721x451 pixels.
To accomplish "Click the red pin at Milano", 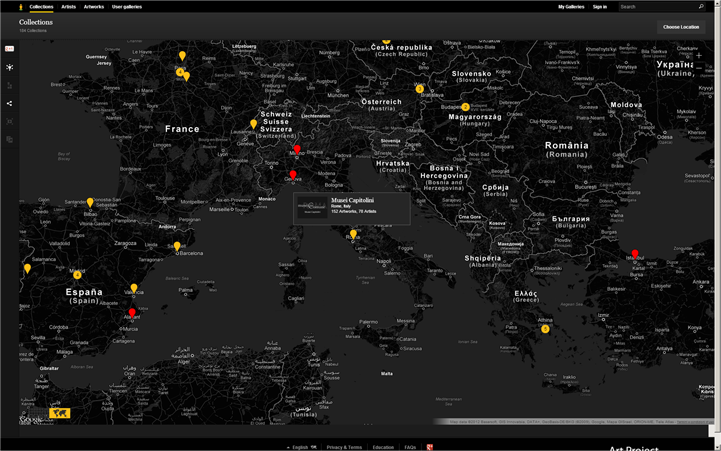I will (x=297, y=149).
